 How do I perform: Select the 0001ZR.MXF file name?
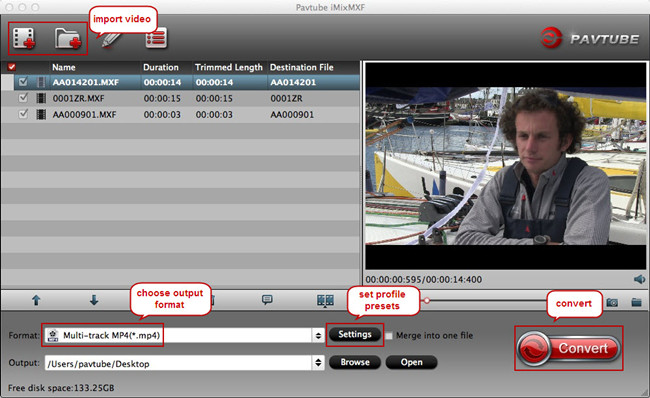pos(78,99)
